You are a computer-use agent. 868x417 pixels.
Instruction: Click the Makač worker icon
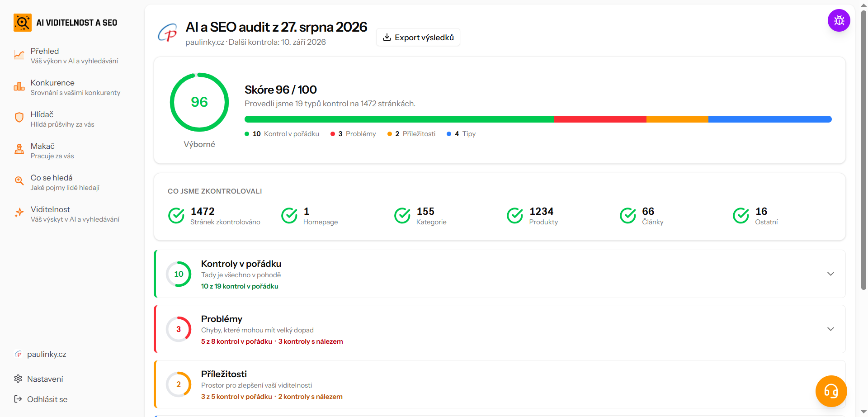19,150
